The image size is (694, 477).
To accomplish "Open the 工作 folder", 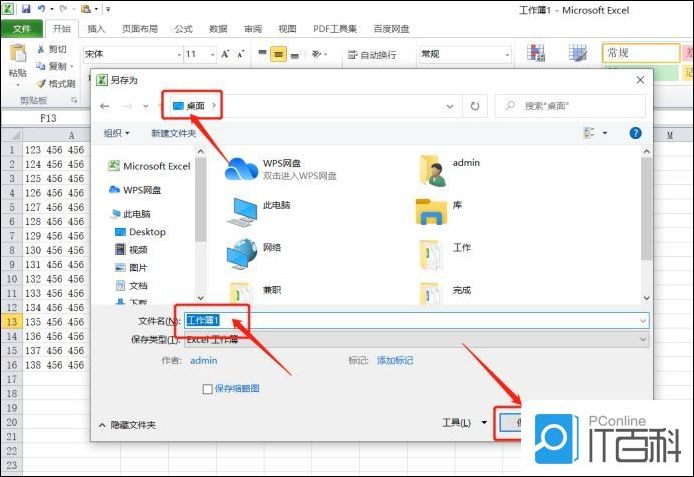I will (x=431, y=254).
